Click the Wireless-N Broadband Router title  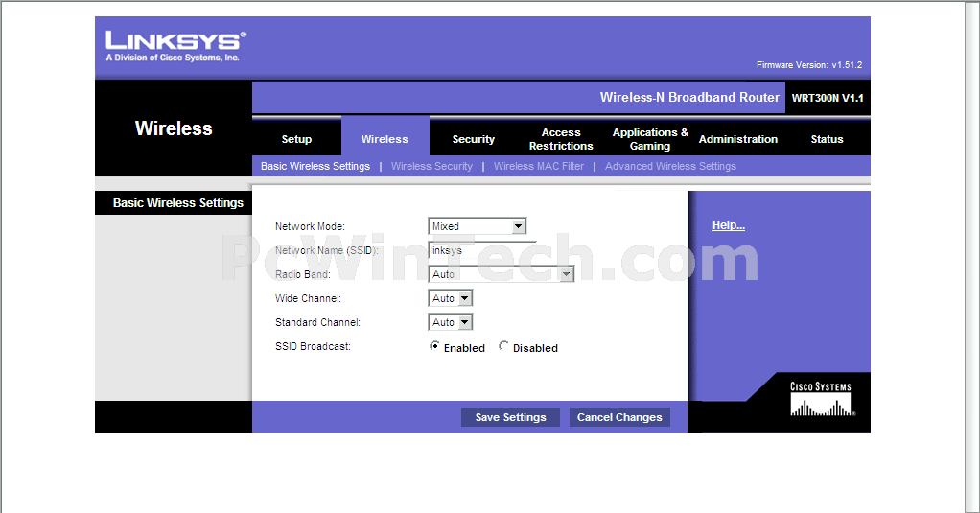pyautogui.click(x=689, y=98)
